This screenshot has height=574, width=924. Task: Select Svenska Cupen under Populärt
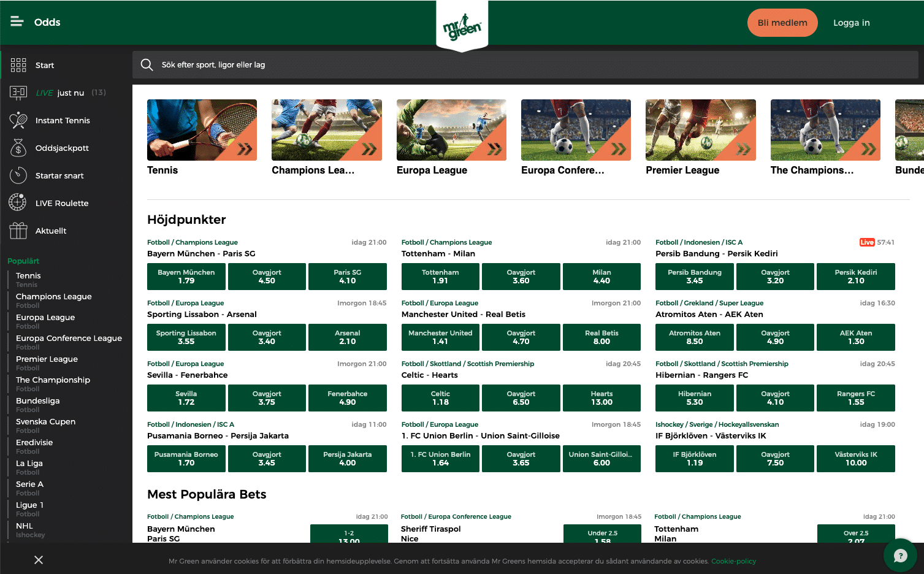coord(45,422)
